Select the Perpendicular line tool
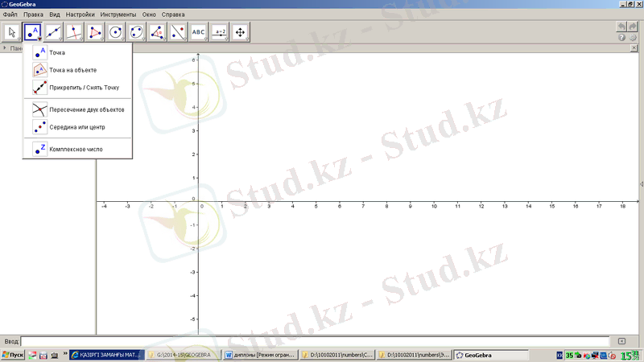 click(x=74, y=32)
